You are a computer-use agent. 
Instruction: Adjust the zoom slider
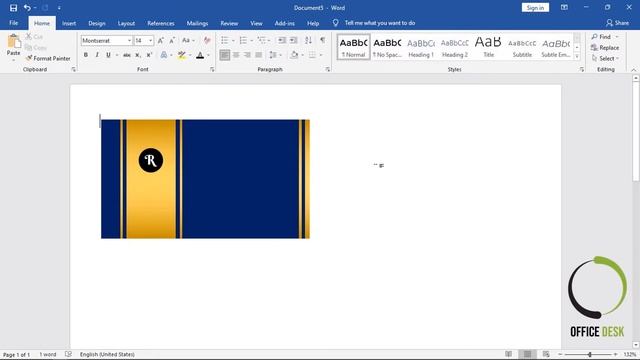click(x=589, y=354)
